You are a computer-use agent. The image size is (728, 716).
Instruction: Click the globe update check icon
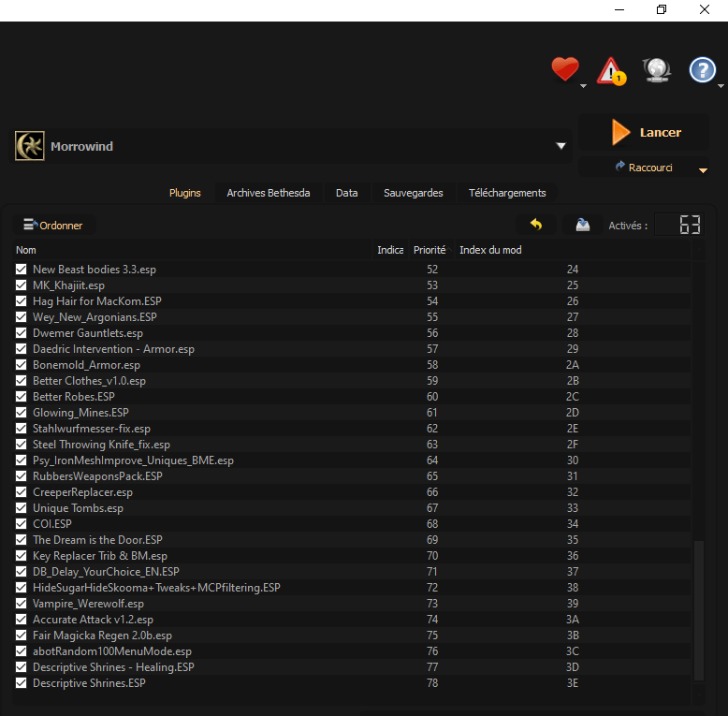[x=656, y=70]
